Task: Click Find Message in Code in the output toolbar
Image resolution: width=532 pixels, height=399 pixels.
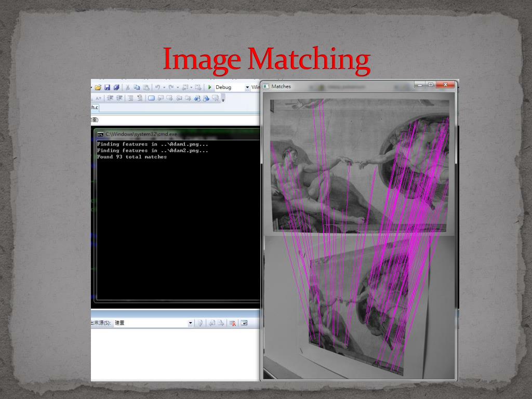Action: (x=201, y=323)
